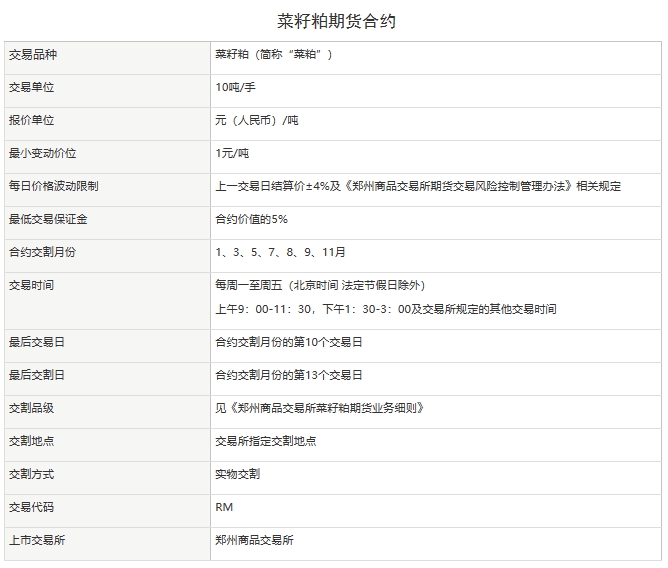Click the 实物交割 delivery method value

[237, 474]
